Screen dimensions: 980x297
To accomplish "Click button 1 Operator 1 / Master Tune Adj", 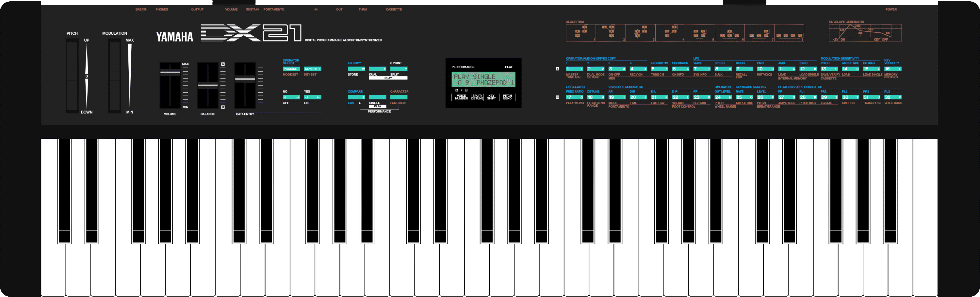I will [x=575, y=69].
